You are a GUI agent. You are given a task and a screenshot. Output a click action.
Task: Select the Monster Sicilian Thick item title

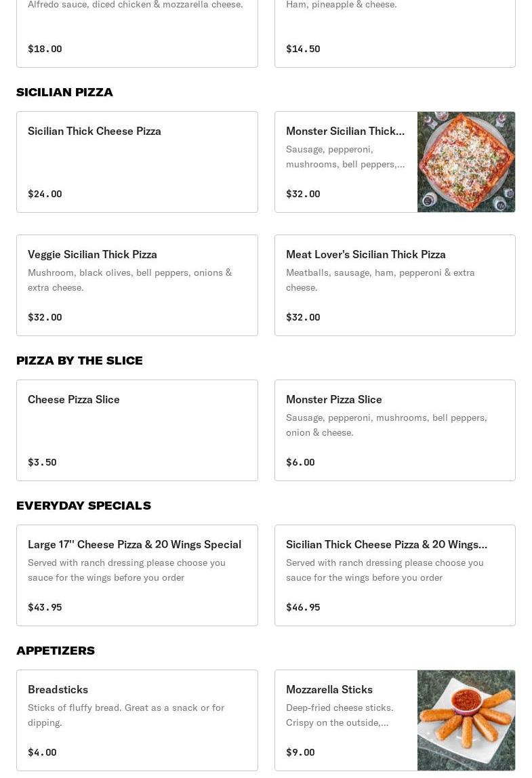pos(345,131)
